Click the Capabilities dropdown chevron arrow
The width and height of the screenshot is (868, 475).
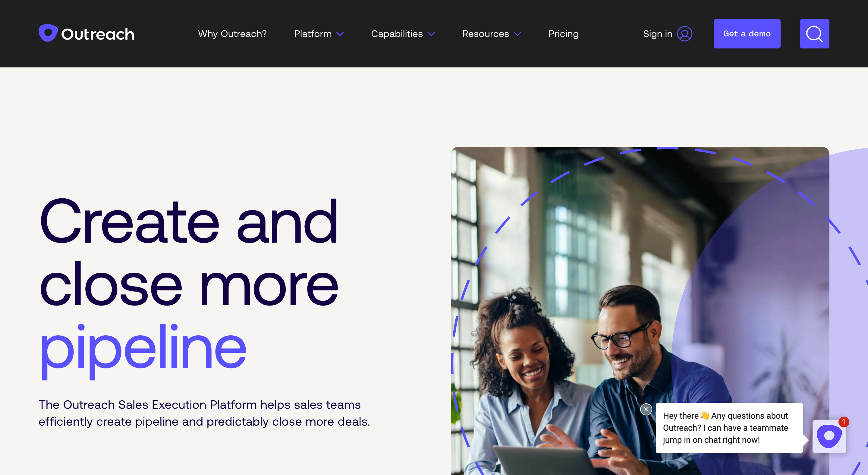(432, 33)
